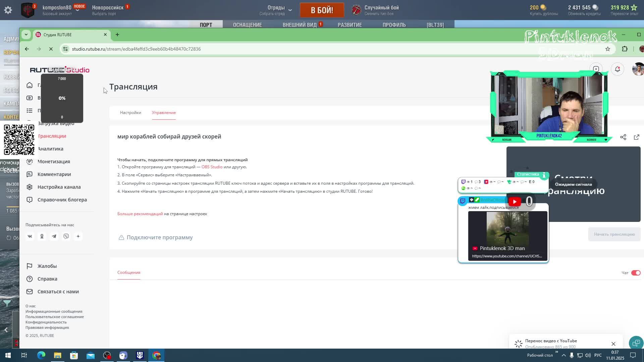Bookmark the page with the star icon
Image resolution: width=644 pixels, height=362 pixels.
pos(607,49)
